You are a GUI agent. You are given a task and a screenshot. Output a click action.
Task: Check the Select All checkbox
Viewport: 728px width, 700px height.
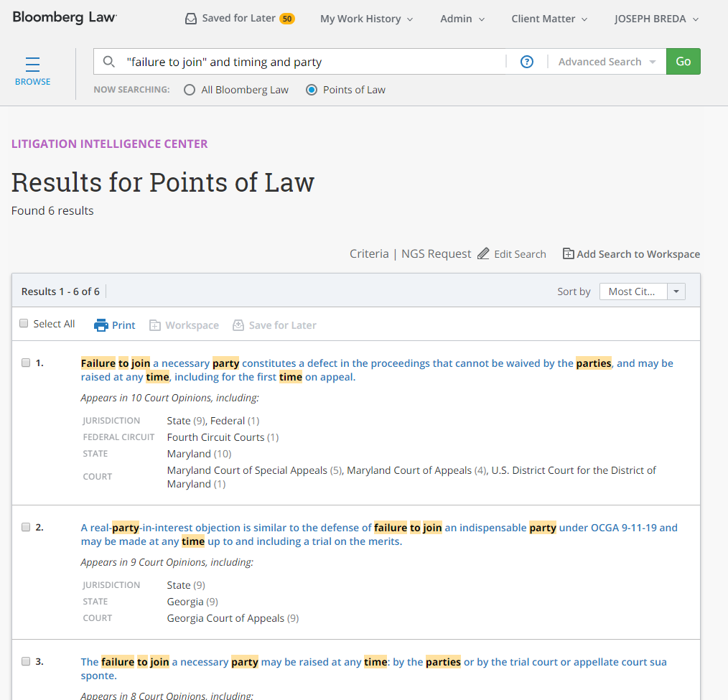tap(24, 324)
